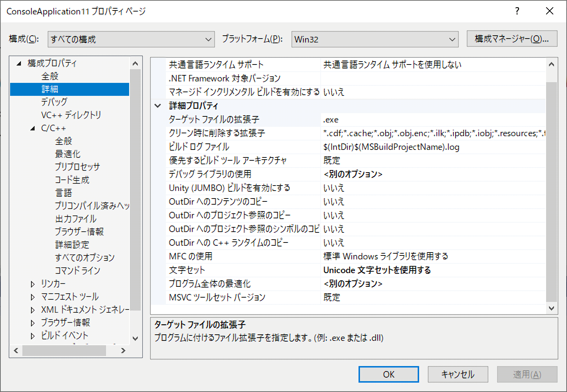The width and height of the screenshot is (567, 392).
Task: Click the 文字セット property value
Action: (x=377, y=270)
